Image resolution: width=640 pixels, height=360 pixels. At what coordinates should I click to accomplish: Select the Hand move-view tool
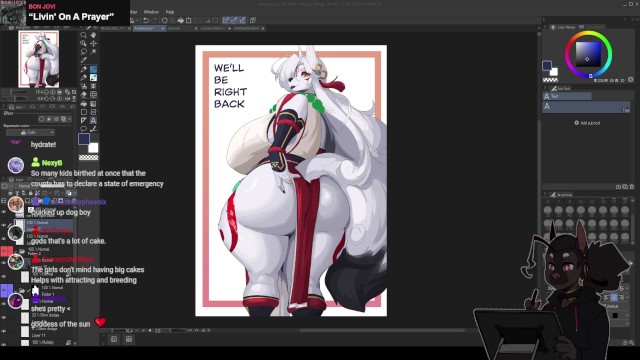pyautogui.click(x=93, y=35)
